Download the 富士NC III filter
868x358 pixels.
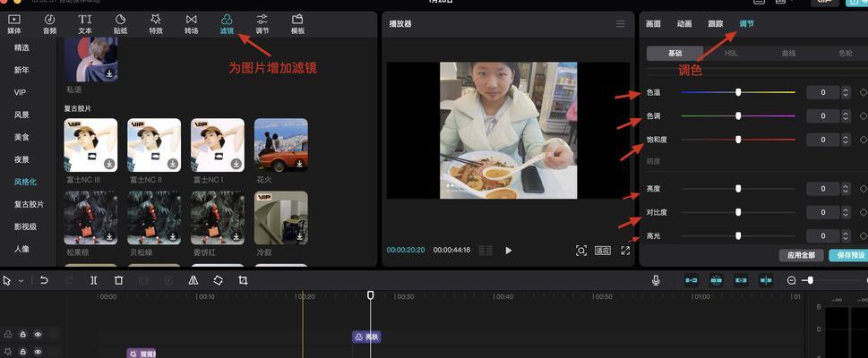(109, 164)
